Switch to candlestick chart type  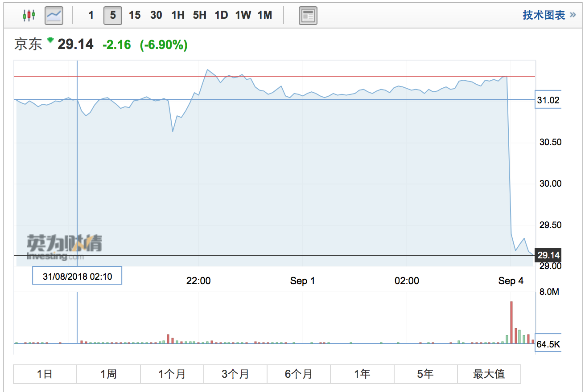(29, 16)
